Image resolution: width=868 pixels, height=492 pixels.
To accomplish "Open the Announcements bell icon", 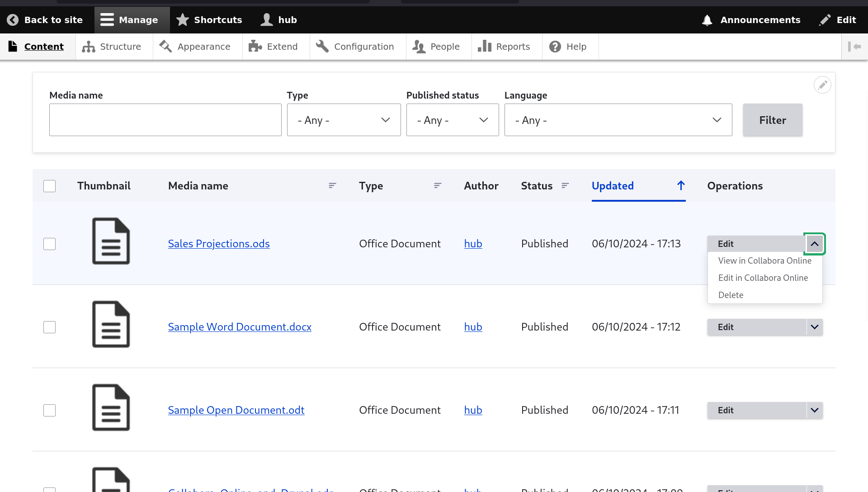I will 707,20.
